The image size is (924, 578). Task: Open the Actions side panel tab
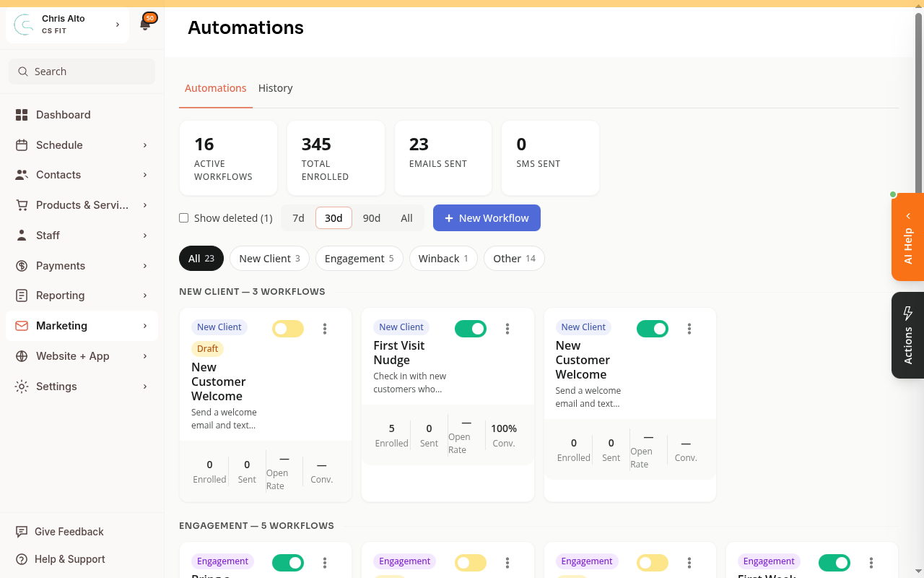point(907,335)
